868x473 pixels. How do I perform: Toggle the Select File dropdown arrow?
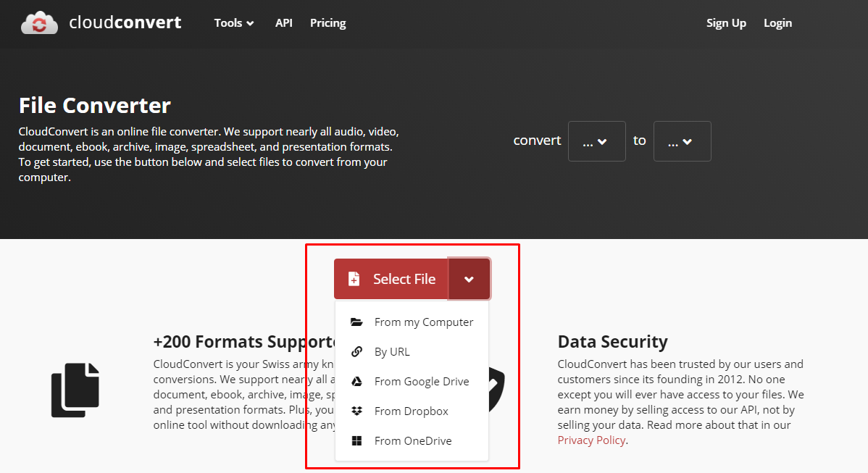click(469, 279)
